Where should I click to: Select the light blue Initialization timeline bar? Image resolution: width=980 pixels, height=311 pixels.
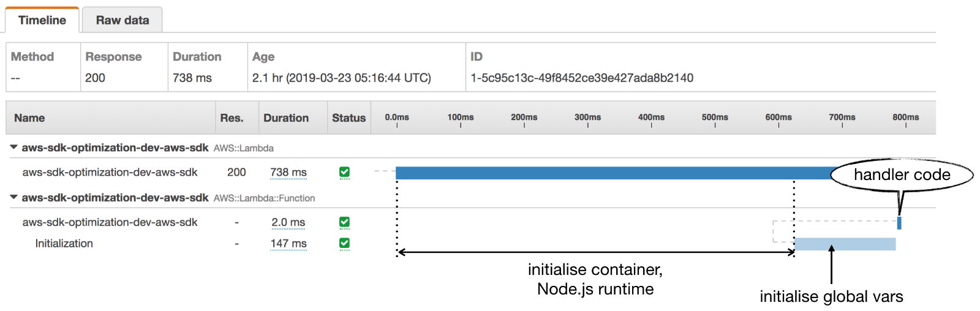[x=845, y=244]
